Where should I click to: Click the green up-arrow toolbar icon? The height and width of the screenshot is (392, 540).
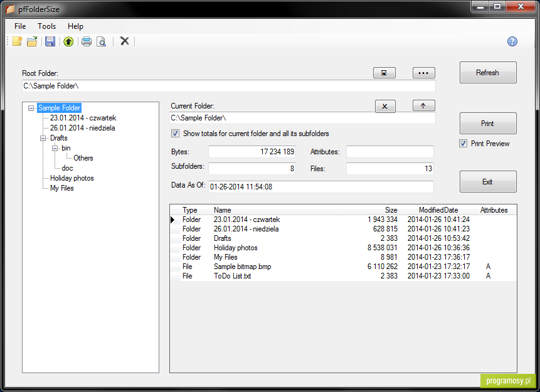tap(68, 41)
